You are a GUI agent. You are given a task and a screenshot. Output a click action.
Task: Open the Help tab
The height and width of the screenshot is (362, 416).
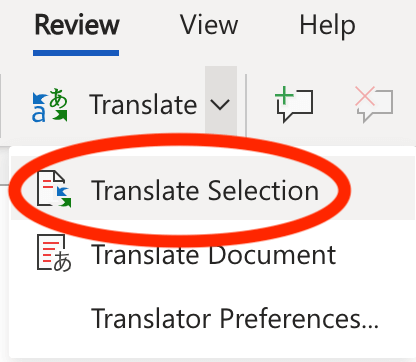coord(327,25)
